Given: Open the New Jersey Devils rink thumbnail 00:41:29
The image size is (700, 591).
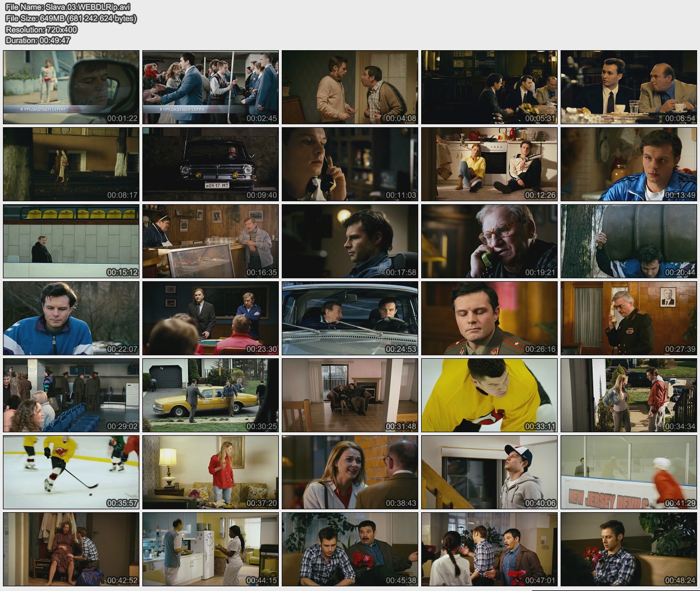Looking at the screenshot, I should pyautogui.click(x=629, y=472).
